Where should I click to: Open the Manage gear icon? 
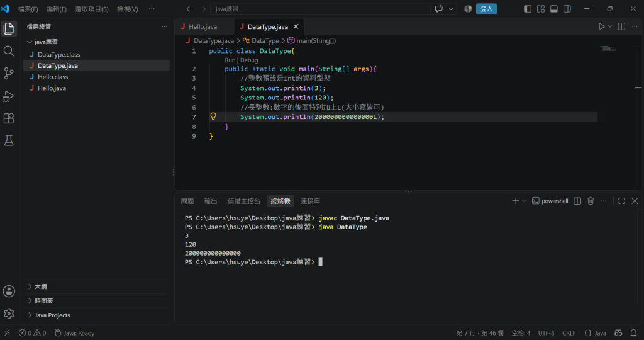pos(9,314)
